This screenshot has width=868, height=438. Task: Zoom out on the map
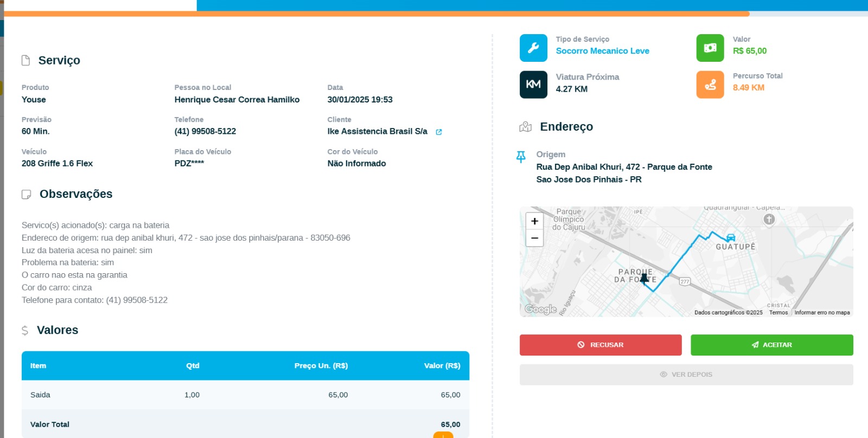534,238
